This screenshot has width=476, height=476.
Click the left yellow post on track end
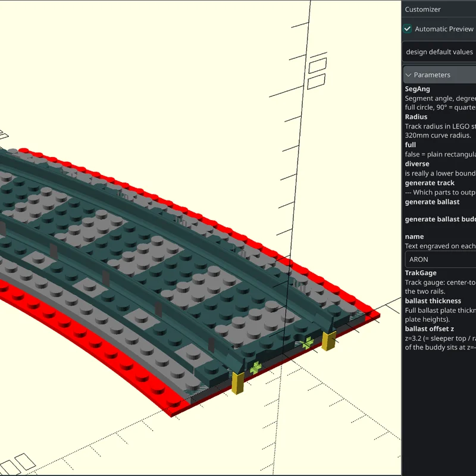point(237,383)
